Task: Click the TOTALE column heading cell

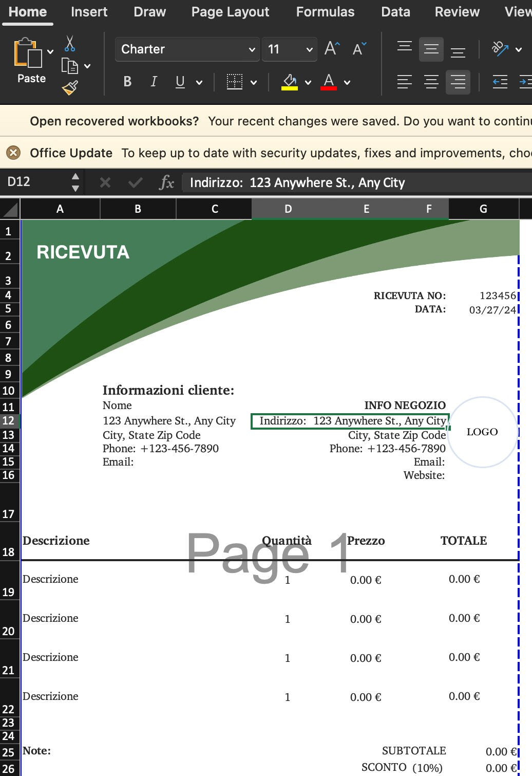Action: coord(464,541)
